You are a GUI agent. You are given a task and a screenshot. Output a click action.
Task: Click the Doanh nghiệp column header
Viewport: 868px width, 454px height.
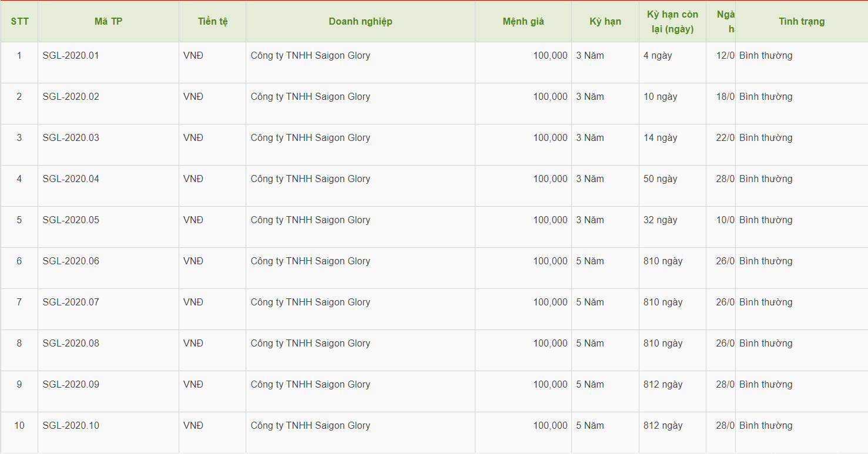click(x=360, y=22)
